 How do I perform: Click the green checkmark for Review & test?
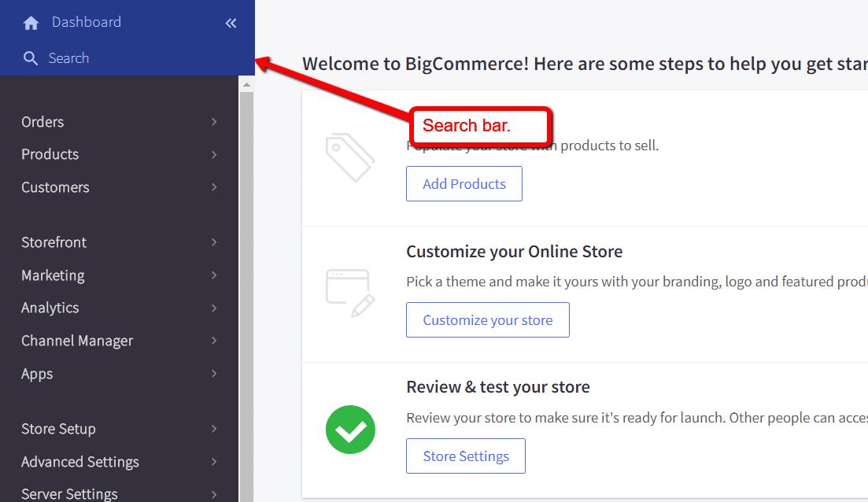[350, 430]
